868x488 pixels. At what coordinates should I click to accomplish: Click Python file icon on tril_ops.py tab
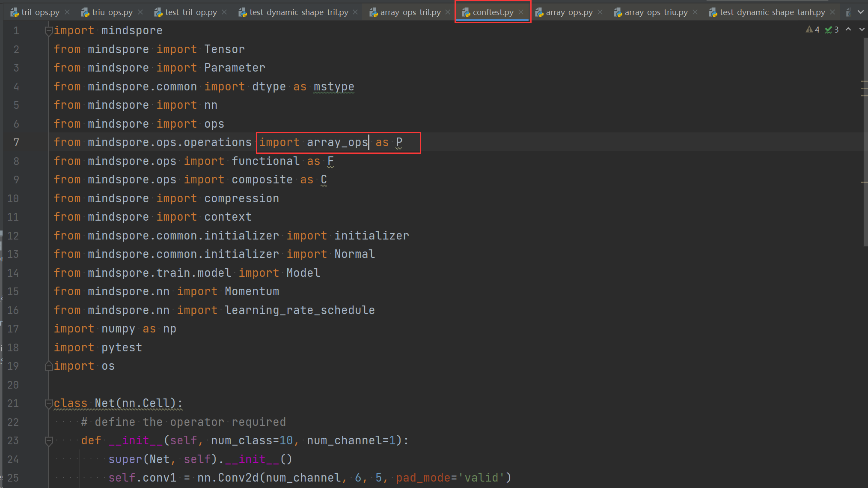pyautogui.click(x=15, y=12)
